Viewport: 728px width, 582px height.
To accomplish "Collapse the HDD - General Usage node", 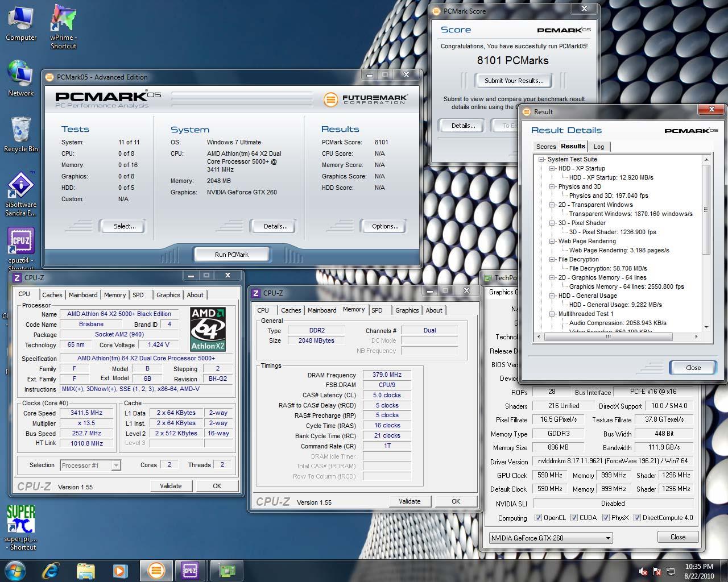I will pyautogui.click(x=552, y=296).
